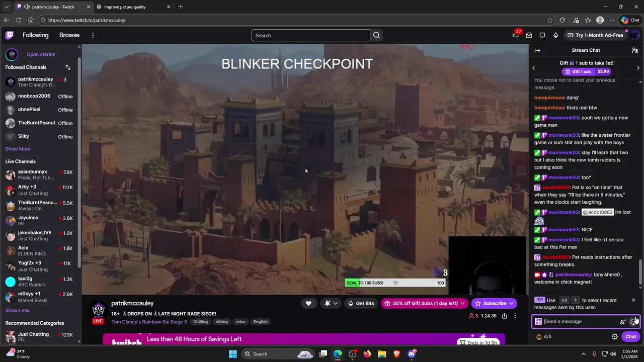Image resolution: width=644 pixels, height=362 pixels.
Task: Click Show Less under Live Channels
Action: click(17, 310)
